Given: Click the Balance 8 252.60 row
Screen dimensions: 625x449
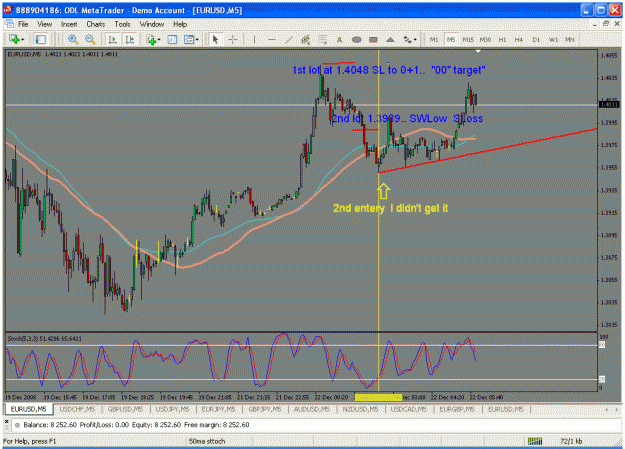Looking at the screenshot, I should point(315,425).
